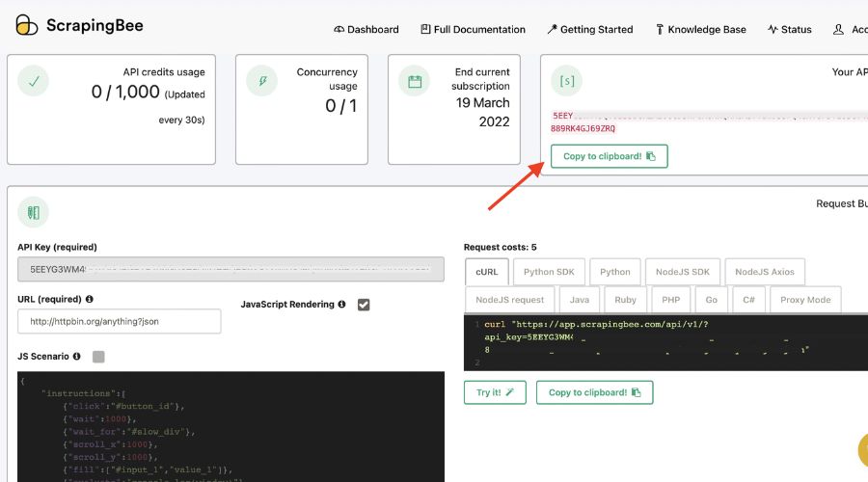Copy curl request to clipboard button
The width and height of the screenshot is (868, 482).
click(594, 392)
